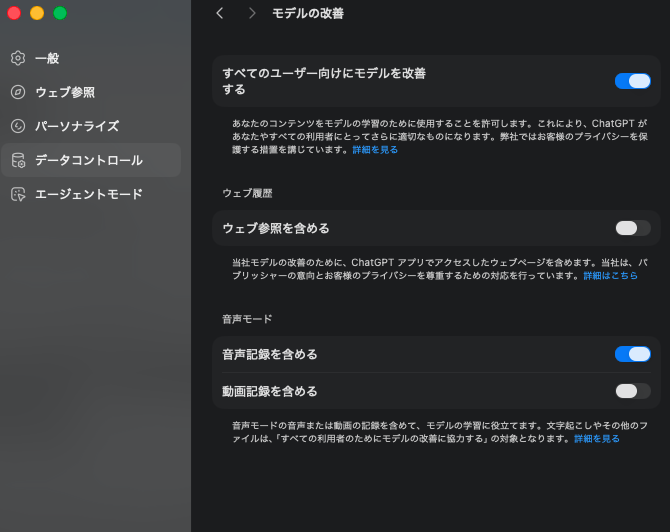Select the エージェントモード label in the sidebar
The width and height of the screenshot is (670, 532).
click(89, 194)
